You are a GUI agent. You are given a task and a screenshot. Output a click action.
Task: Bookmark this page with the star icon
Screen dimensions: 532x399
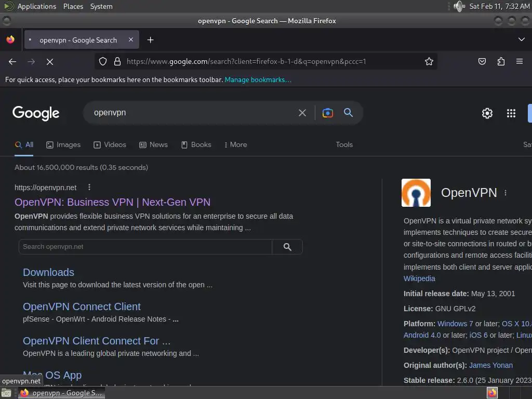coord(429,61)
